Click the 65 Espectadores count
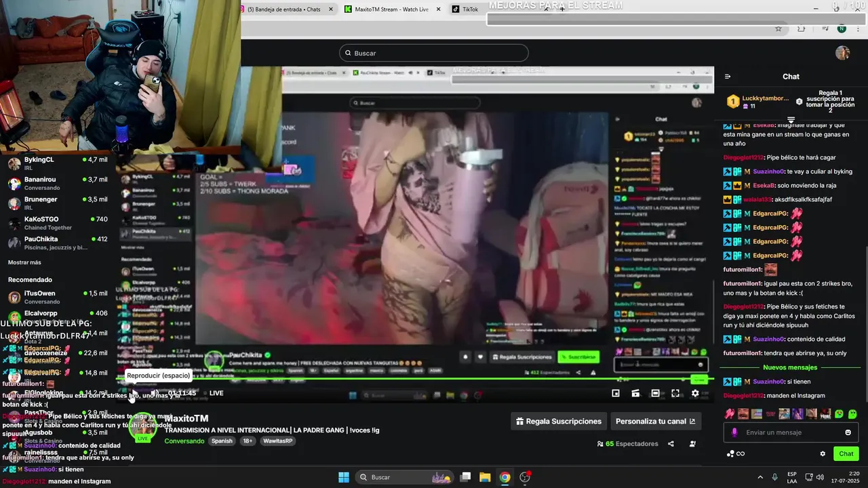The image size is (868, 488). point(628,444)
